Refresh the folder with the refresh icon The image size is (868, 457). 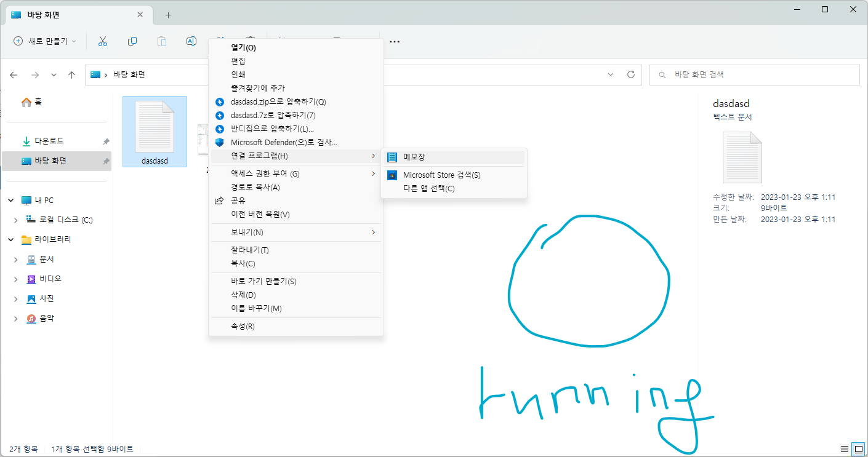(631, 74)
